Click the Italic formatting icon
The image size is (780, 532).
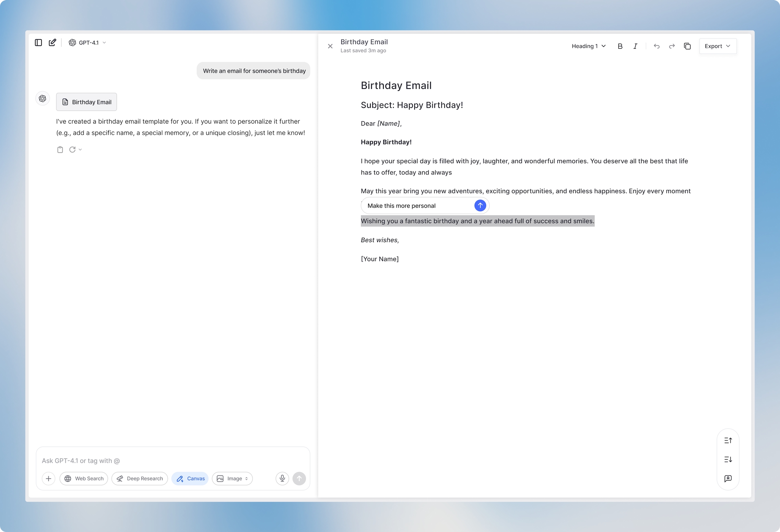tap(635, 46)
